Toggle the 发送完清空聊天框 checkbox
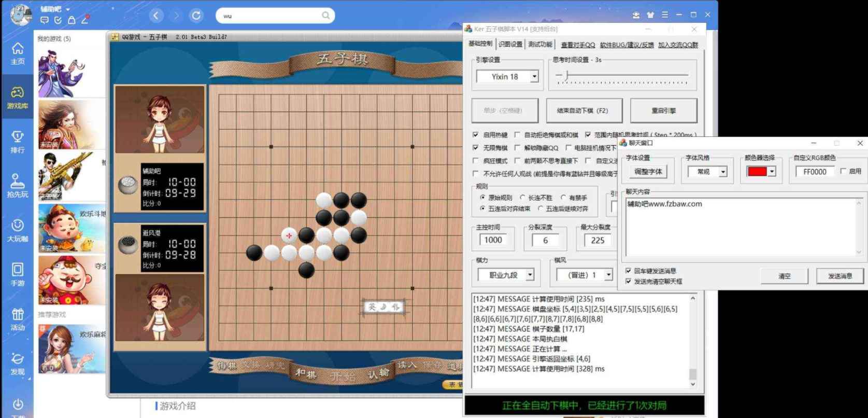The width and height of the screenshot is (868, 418). tap(628, 281)
